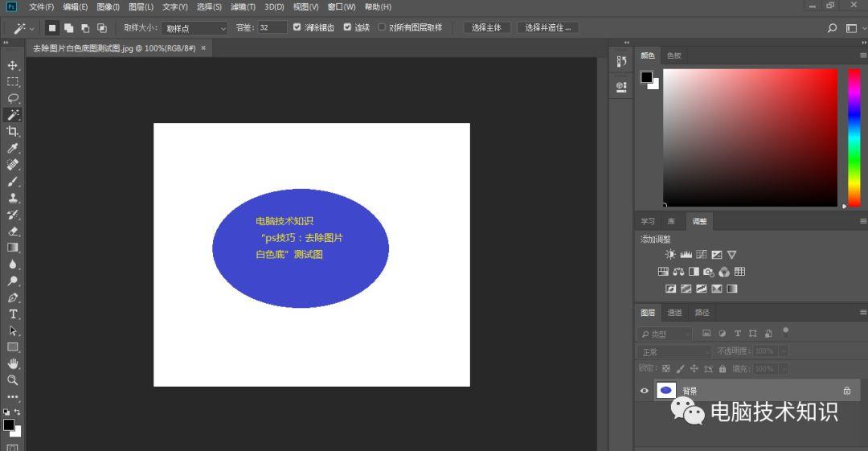The height and width of the screenshot is (451, 868).
Task: Switch to the 色板 swatches tab
Action: click(x=674, y=55)
